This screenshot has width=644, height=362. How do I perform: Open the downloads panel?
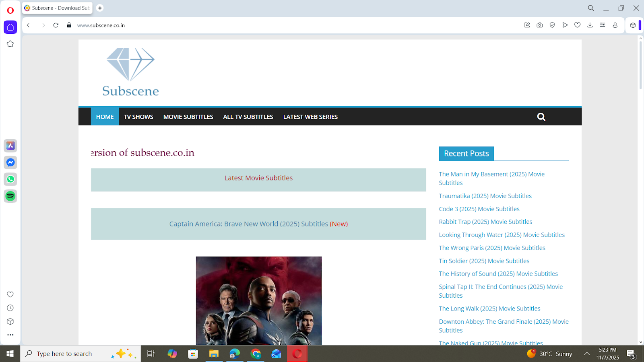tap(590, 25)
